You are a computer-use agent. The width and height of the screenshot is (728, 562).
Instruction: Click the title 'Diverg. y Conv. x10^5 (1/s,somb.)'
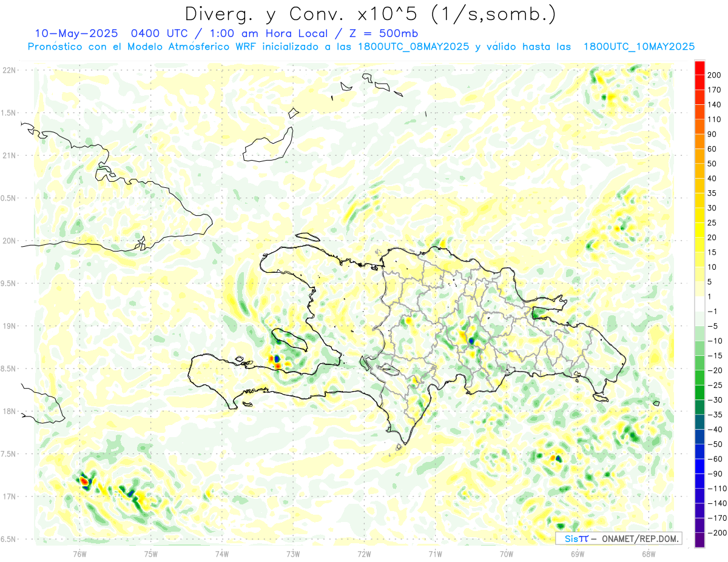click(370, 14)
